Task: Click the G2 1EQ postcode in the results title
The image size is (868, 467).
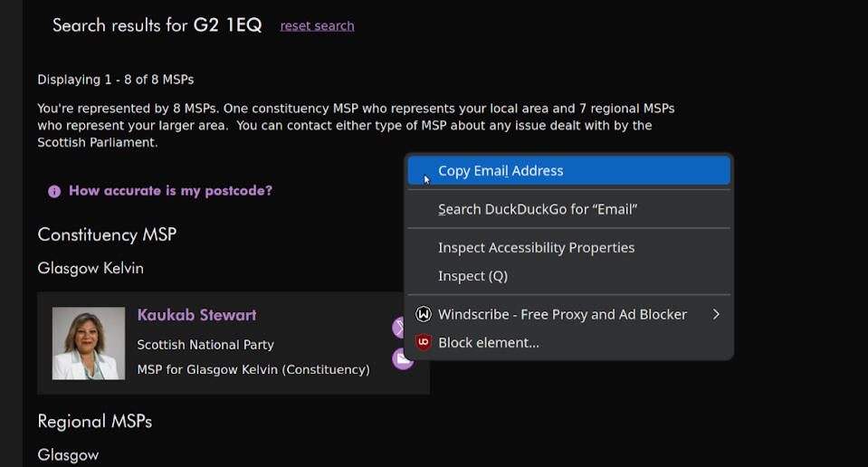Action: [x=227, y=25]
